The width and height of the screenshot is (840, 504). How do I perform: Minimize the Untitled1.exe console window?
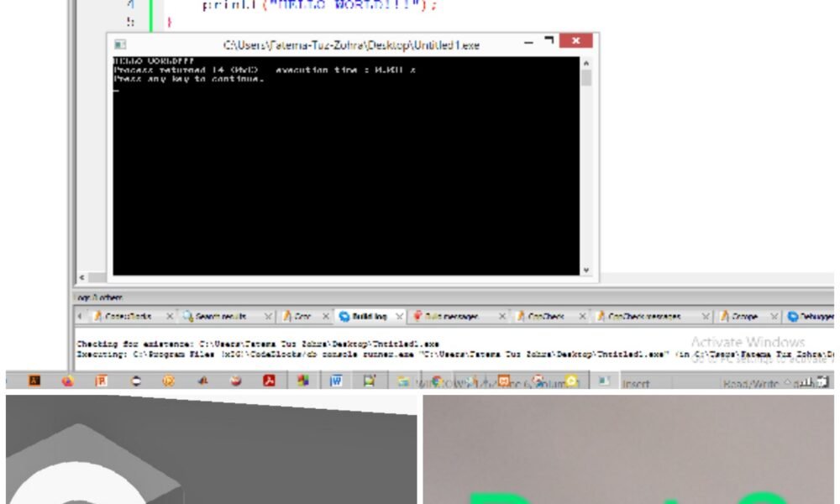coord(528,42)
